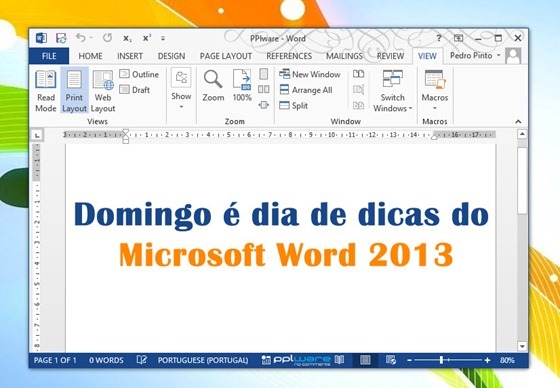Open the Switch Windows dropdown

(x=392, y=91)
